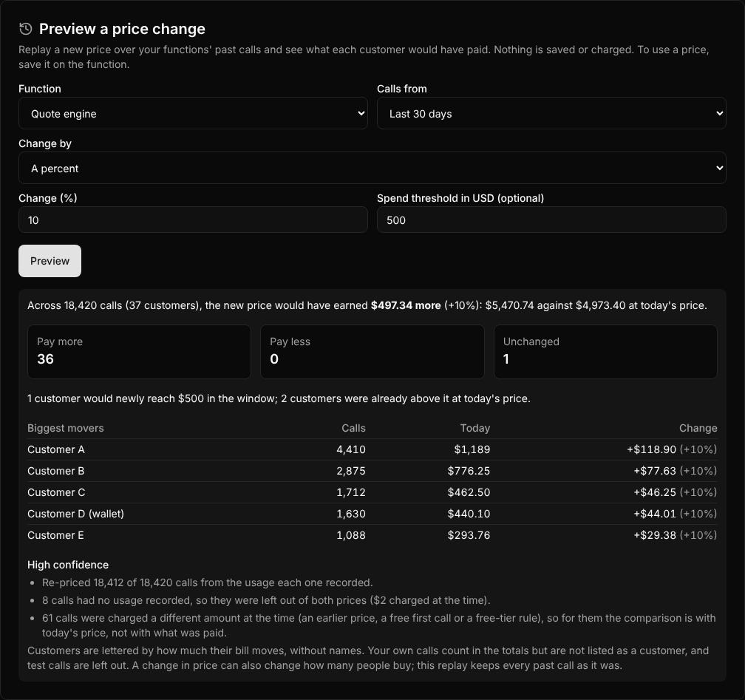Click the Pay less card
The width and height of the screenshot is (745, 700).
[372, 352]
